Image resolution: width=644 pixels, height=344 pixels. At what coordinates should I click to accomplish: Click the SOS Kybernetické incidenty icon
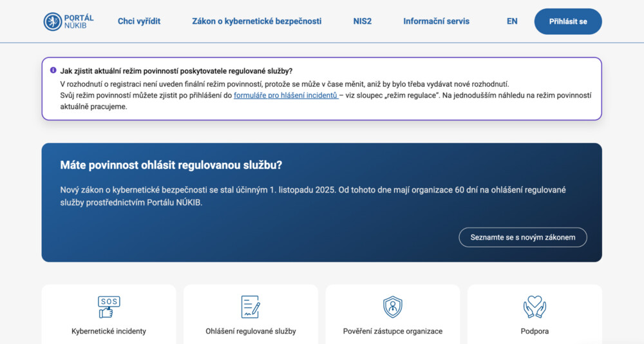pyautogui.click(x=109, y=307)
